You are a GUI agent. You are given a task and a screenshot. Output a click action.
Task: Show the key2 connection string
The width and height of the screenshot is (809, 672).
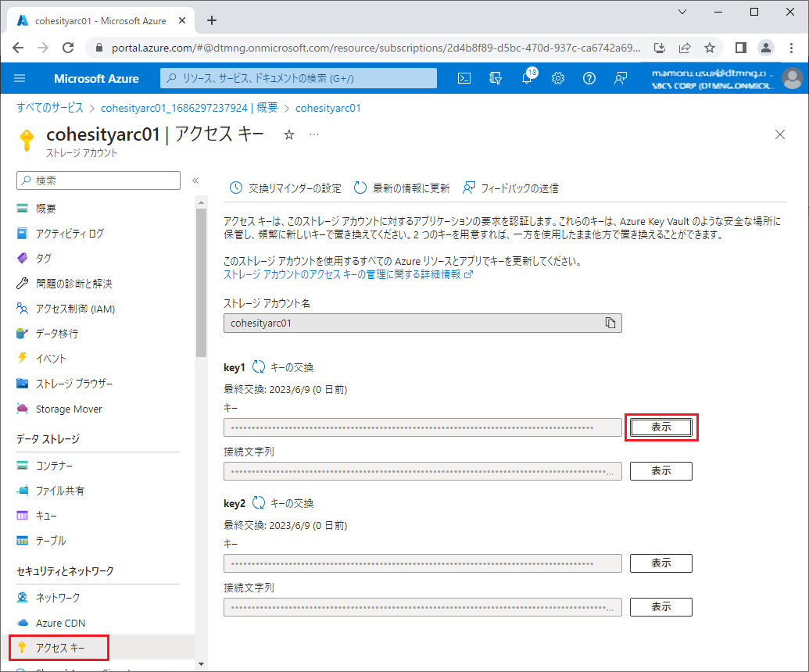pyautogui.click(x=661, y=606)
